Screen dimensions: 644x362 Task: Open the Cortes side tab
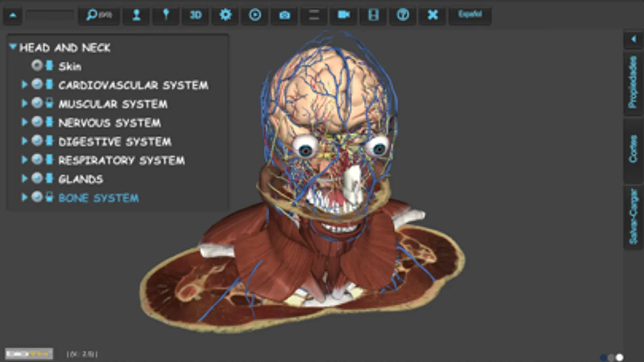633,149
